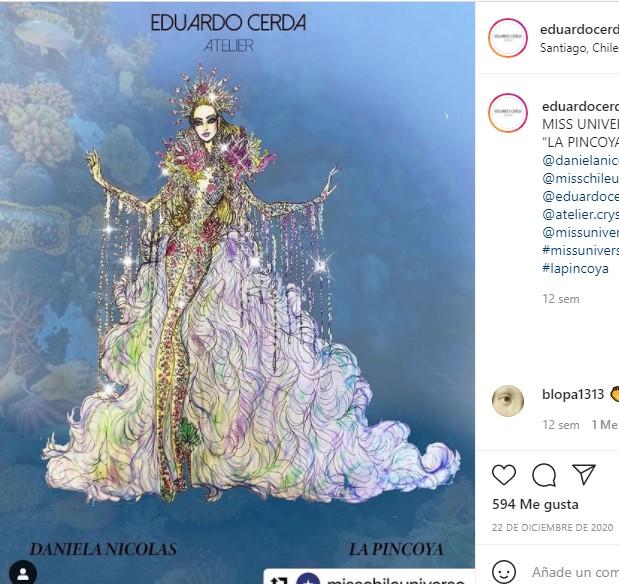Click the repost arrows icon on photo
Viewport: 619px width, 584px height.
coord(279,580)
